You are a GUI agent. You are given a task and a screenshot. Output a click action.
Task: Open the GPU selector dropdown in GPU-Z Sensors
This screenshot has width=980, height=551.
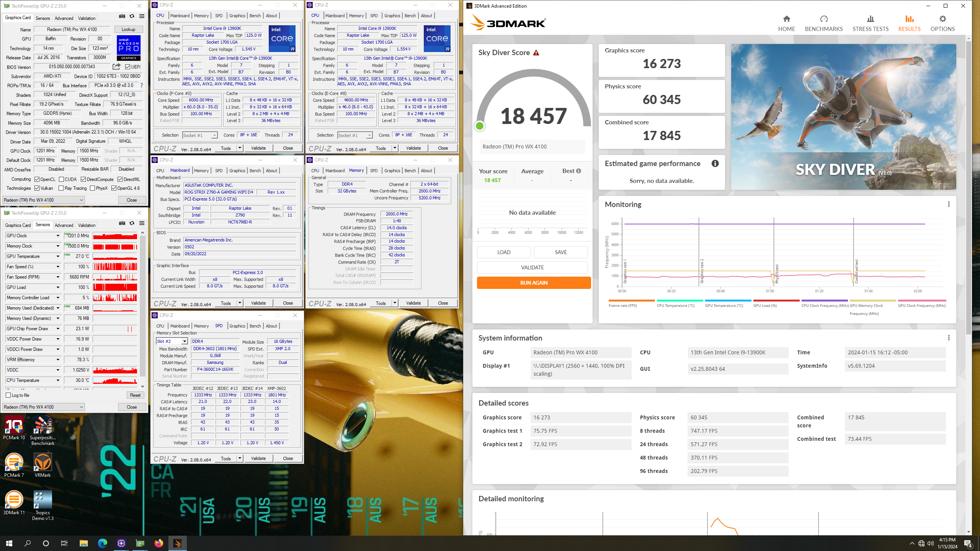click(x=44, y=407)
